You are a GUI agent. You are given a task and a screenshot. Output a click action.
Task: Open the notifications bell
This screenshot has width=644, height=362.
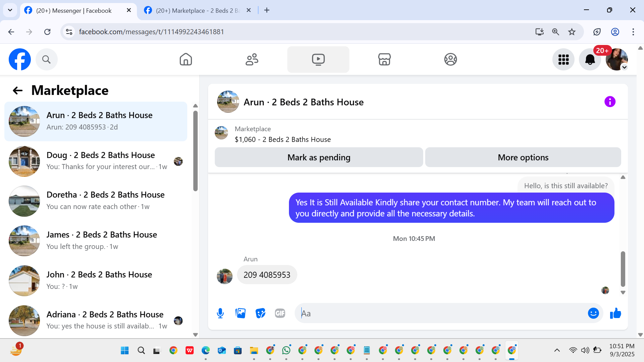coord(590,59)
